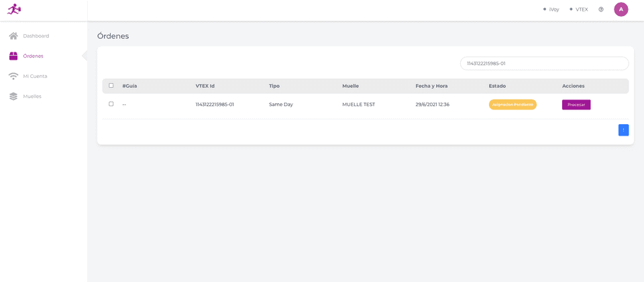This screenshot has width=644, height=282.
Task: Toggle the select-all checkbox in table header
Action: click(x=111, y=86)
